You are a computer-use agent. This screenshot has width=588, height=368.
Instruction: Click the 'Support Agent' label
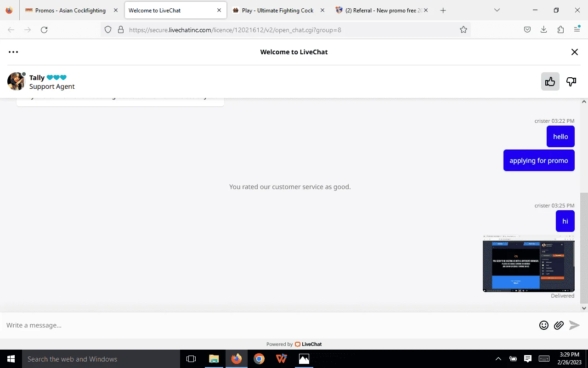click(x=52, y=86)
